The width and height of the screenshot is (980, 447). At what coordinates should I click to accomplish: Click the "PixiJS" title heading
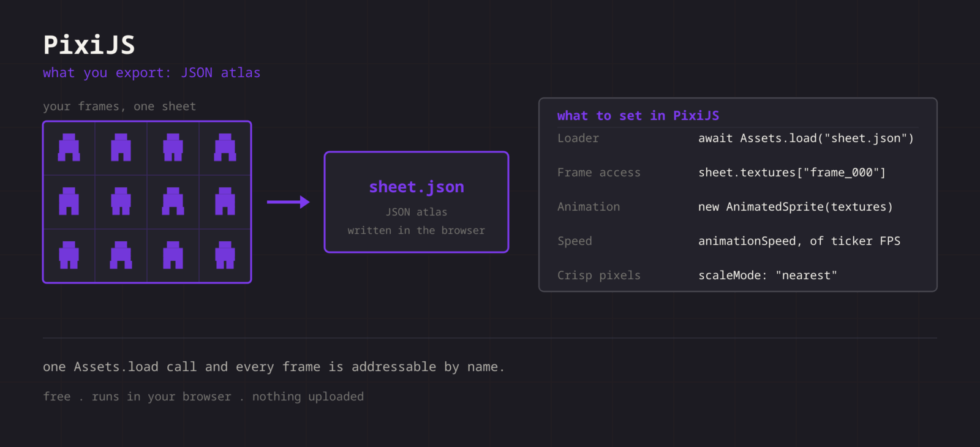[89, 45]
